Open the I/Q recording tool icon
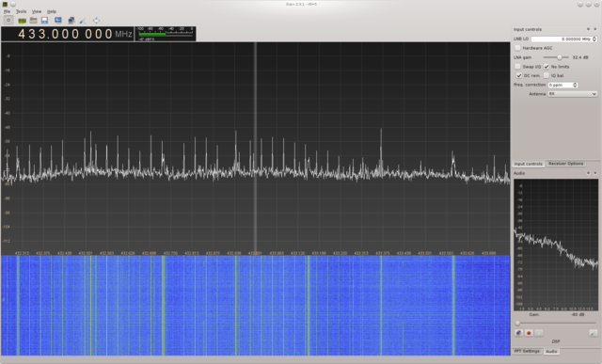Screen dimensions: 602x364 click(58, 21)
